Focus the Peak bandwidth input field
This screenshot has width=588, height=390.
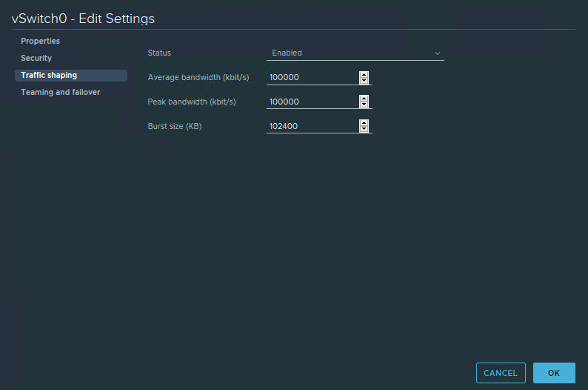coord(311,102)
